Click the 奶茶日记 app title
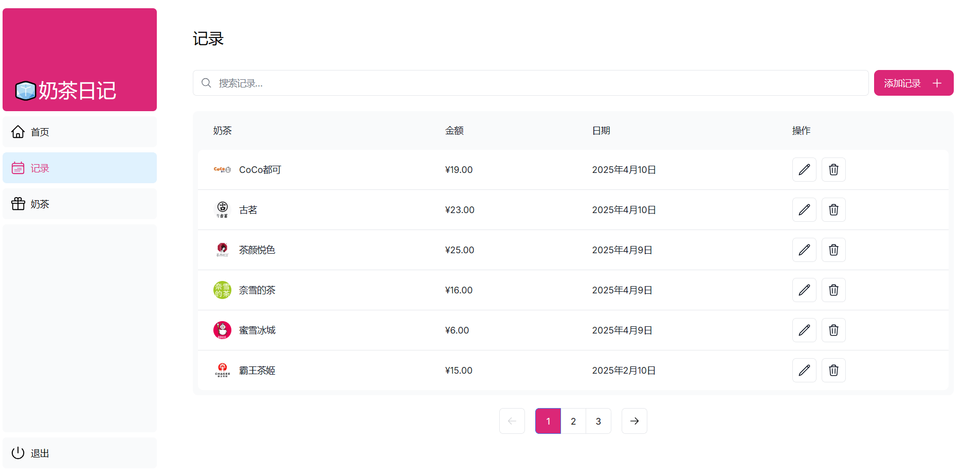Image resolution: width=980 pixels, height=475 pixels. point(77,91)
